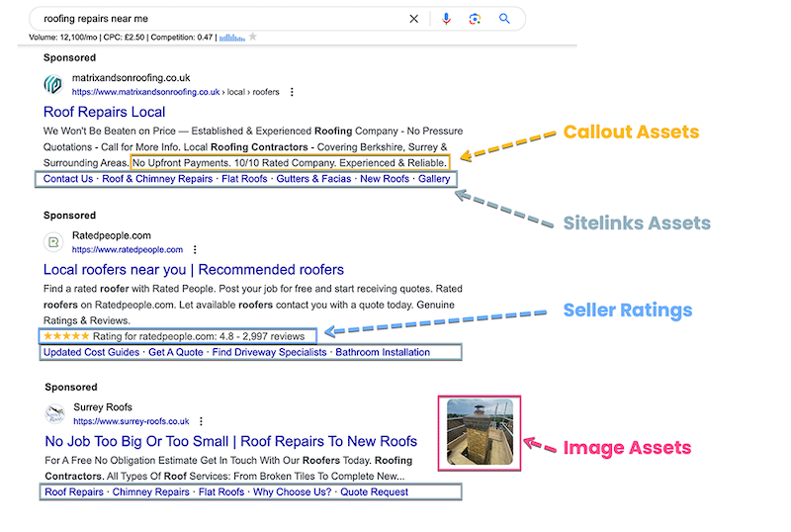Image resolution: width=791 pixels, height=532 pixels.
Task: Click the 4.8 - 2,997 reviews rating text
Action: click(x=262, y=336)
